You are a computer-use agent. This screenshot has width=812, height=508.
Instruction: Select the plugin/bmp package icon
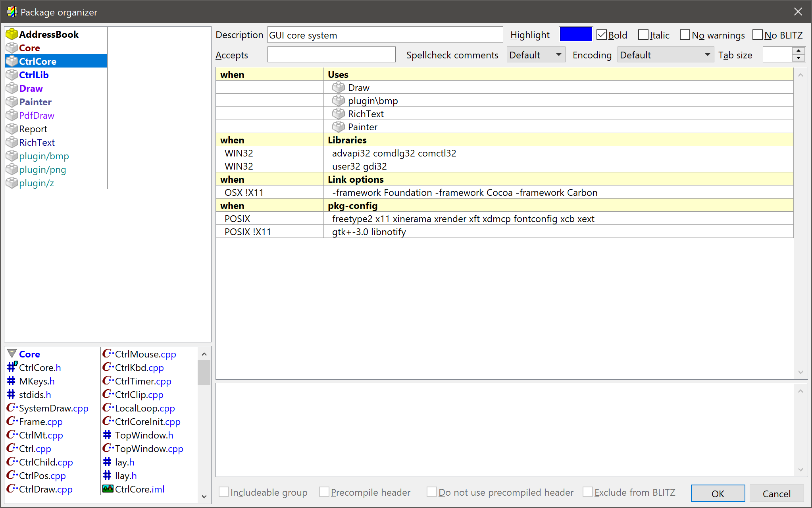pos(12,156)
